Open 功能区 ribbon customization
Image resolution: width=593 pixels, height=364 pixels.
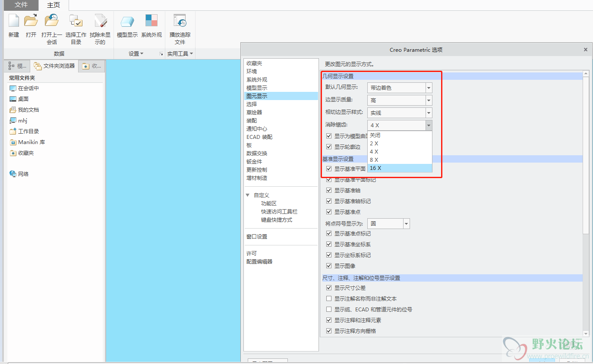pyautogui.click(x=268, y=203)
